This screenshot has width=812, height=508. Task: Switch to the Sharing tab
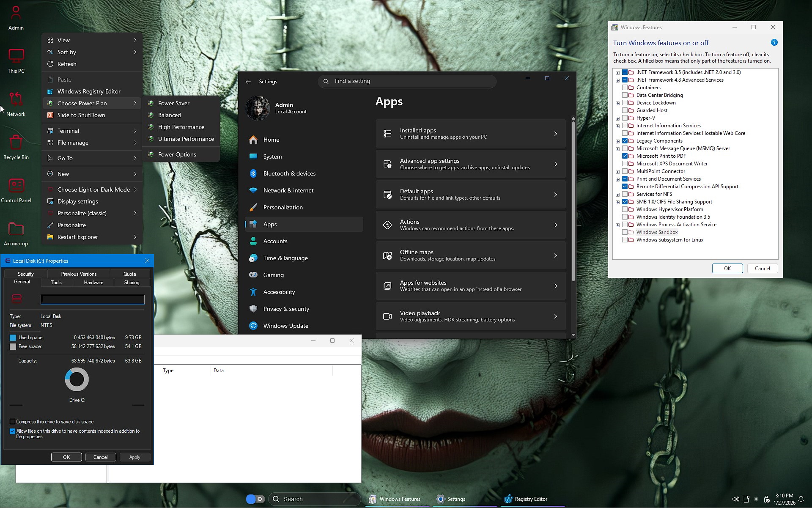(x=131, y=282)
